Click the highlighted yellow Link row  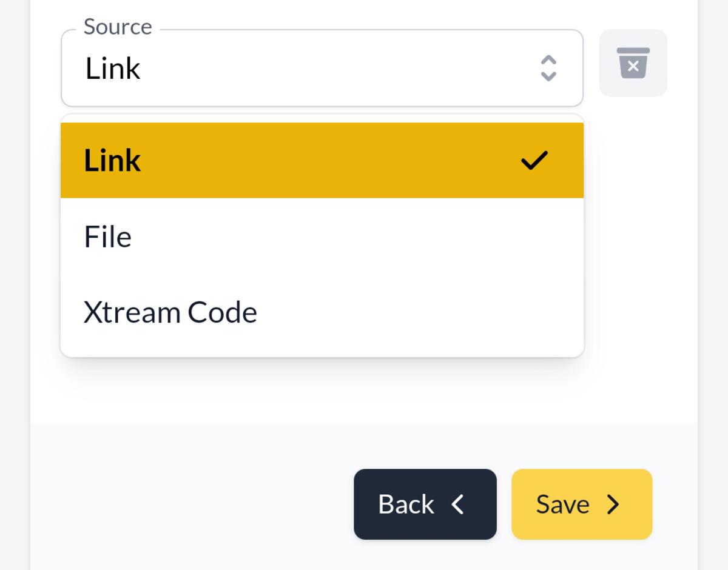tap(322, 160)
